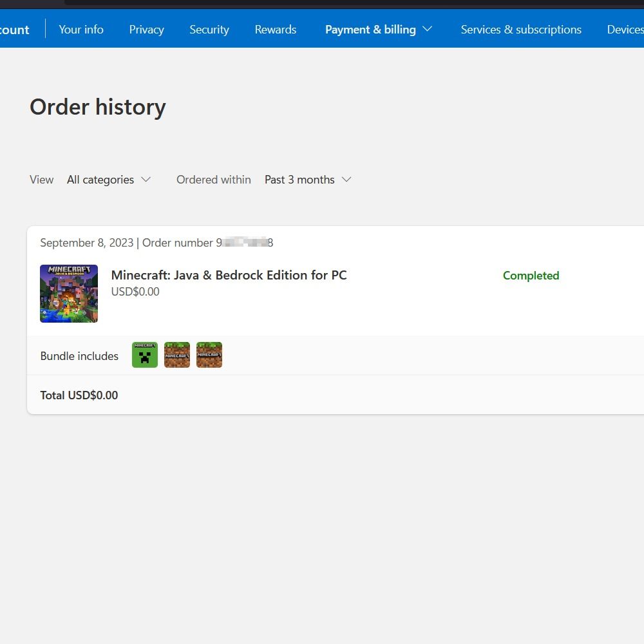Open Services & subscriptions
Viewport: 644px width, 644px height.
pyautogui.click(x=520, y=29)
